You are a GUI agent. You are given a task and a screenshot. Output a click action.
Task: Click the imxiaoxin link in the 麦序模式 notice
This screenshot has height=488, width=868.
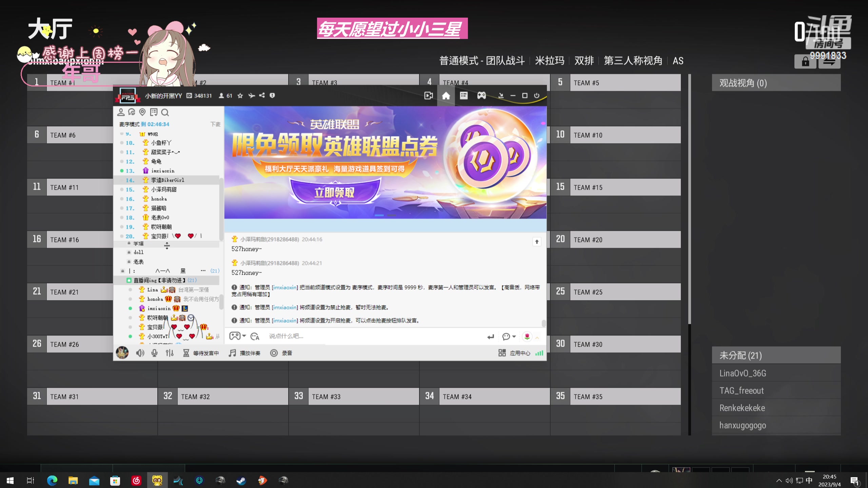[284, 287]
